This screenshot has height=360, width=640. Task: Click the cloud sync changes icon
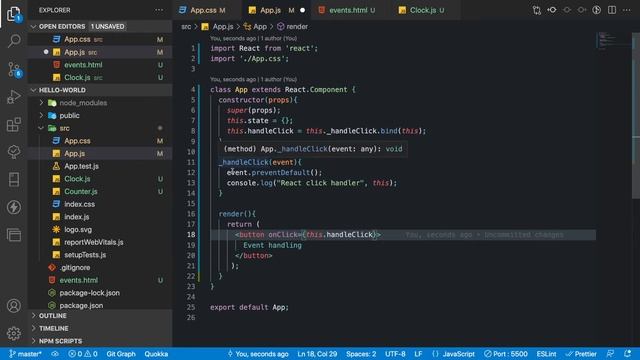click(55, 354)
